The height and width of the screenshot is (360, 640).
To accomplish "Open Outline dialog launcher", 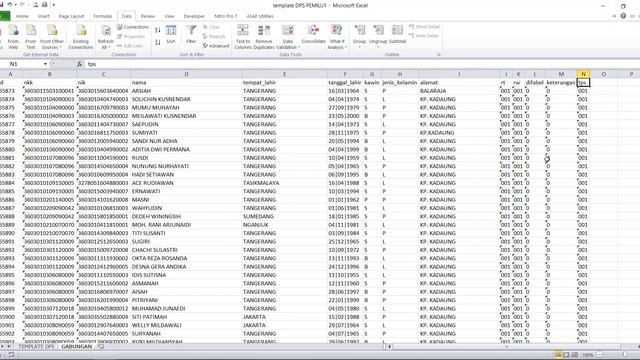I will pyautogui.click(x=439, y=54).
